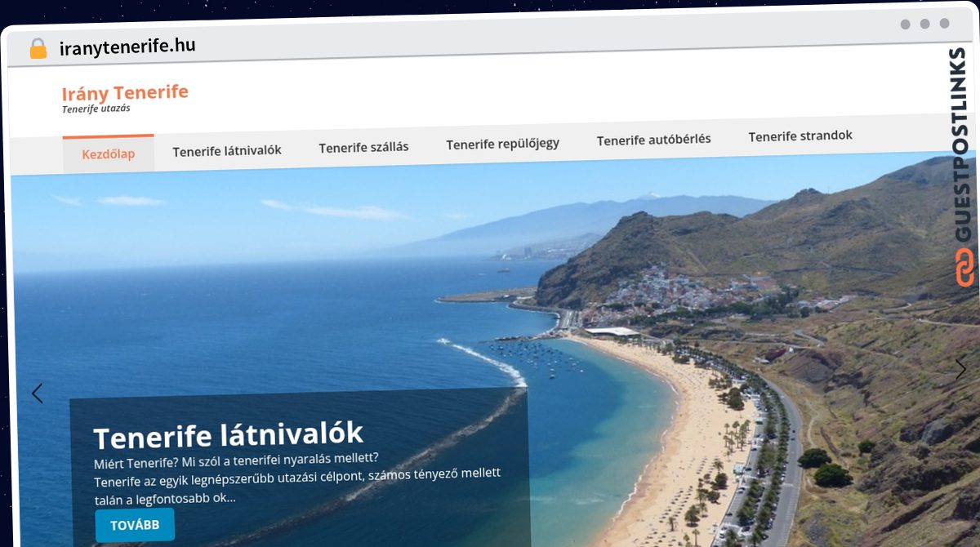Image resolution: width=980 pixels, height=547 pixels.
Task: Click the Tenerife utazás tagline
Action: click(96, 109)
